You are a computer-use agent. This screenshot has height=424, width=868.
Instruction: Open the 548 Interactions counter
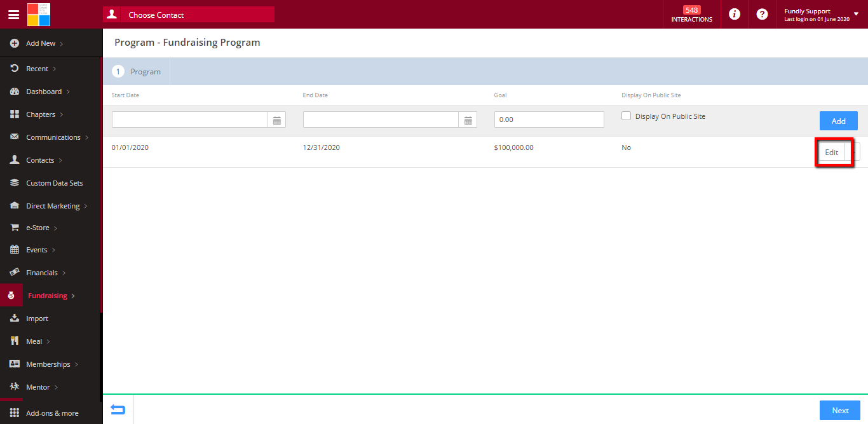(x=691, y=14)
